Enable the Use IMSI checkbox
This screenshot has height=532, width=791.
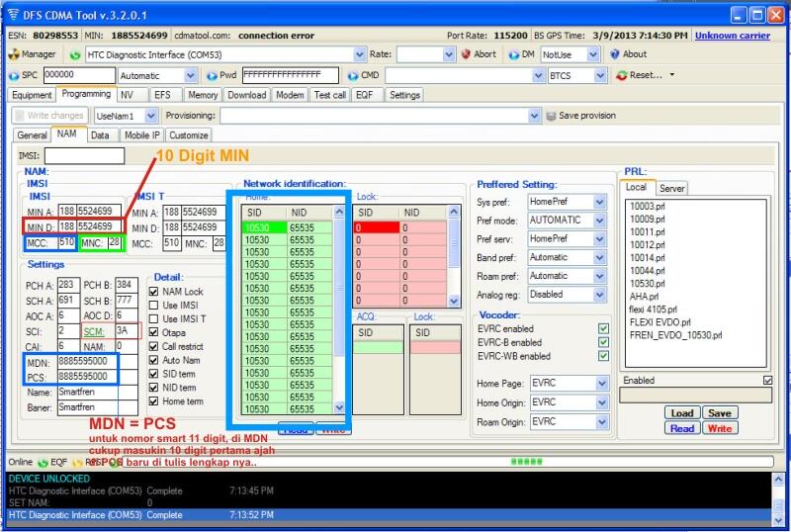pos(154,306)
